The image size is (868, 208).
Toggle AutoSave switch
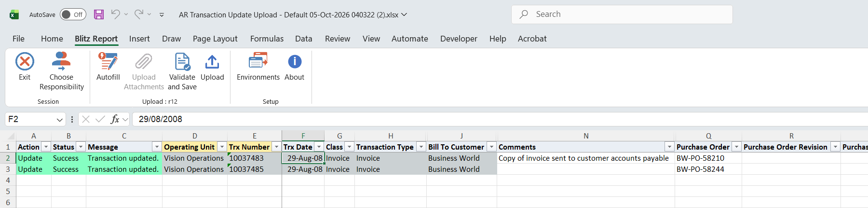pos(73,14)
